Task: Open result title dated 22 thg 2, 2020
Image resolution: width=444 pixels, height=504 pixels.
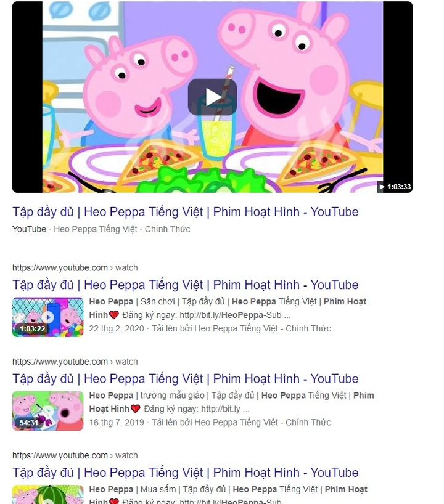Action: [186, 285]
